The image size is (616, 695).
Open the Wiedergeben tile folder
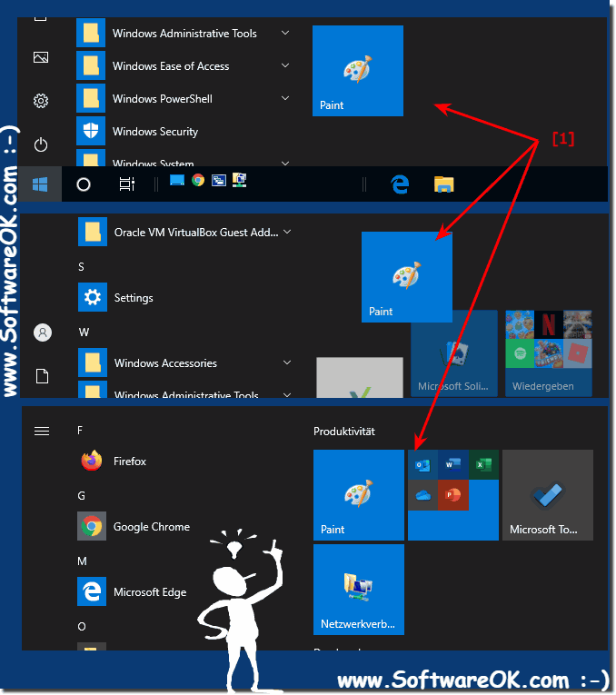549,353
